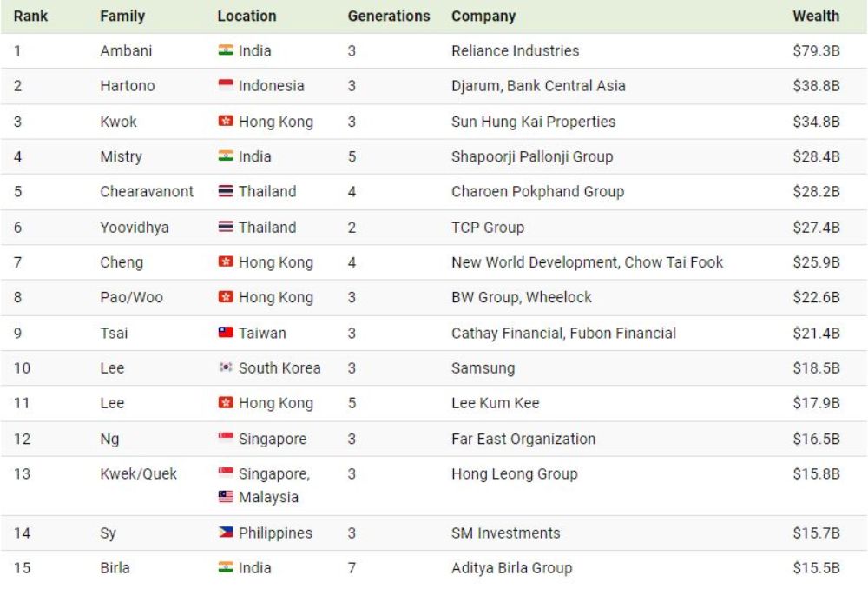Image resolution: width=868 pixels, height=589 pixels.
Task: Click the South Korea flag icon for Samsung's Lee
Action: 226,368
